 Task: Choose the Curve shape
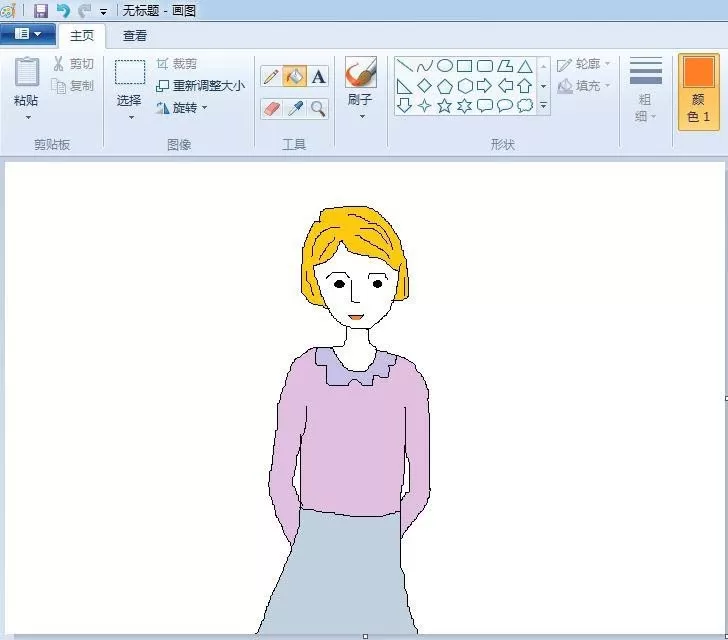point(424,66)
